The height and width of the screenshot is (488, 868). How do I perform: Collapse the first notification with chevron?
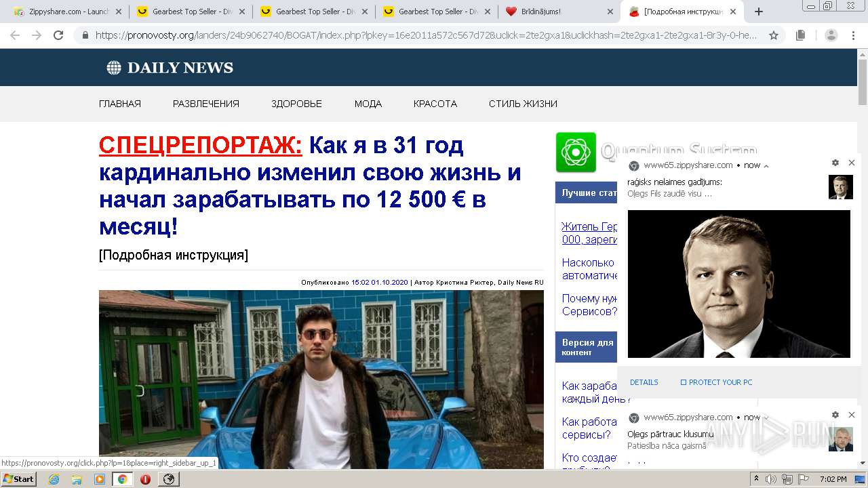pos(766,165)
